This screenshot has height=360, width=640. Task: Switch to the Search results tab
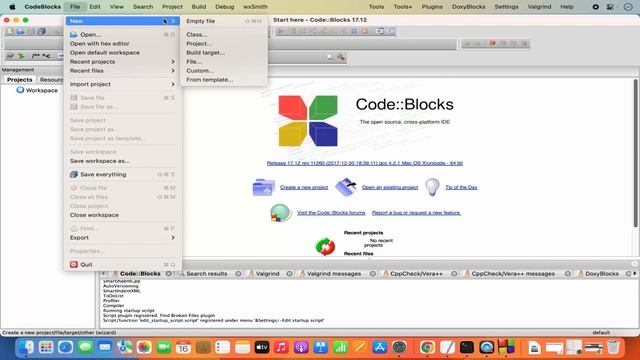(207, 273)
